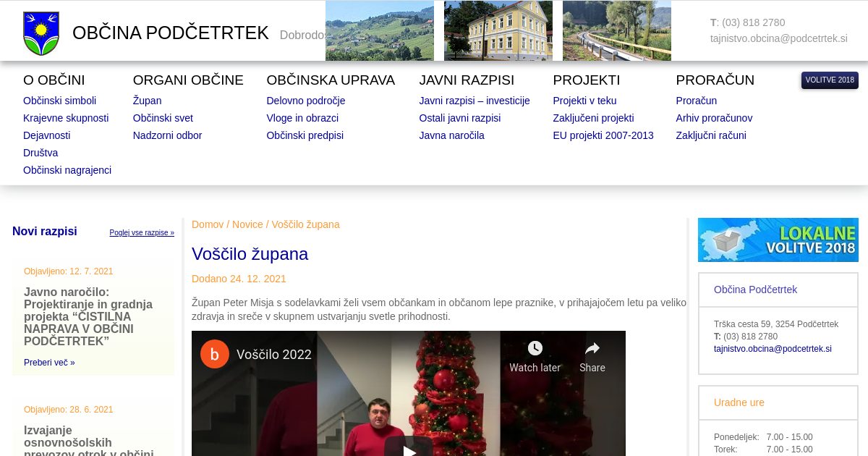Viewport: 868px width, 456px height.
Task: Go to Projekti v teku
Action: pyautogui.click(x=584, y=101)
